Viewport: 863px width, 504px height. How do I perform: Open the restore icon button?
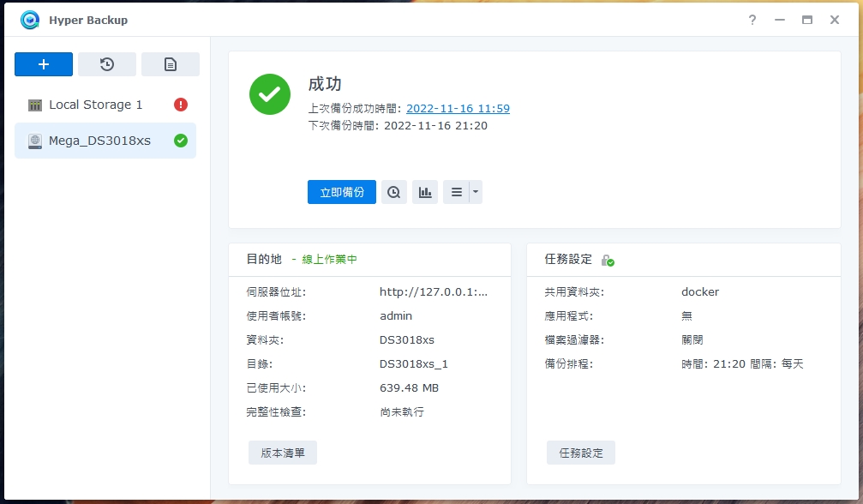tap(107, 64)
